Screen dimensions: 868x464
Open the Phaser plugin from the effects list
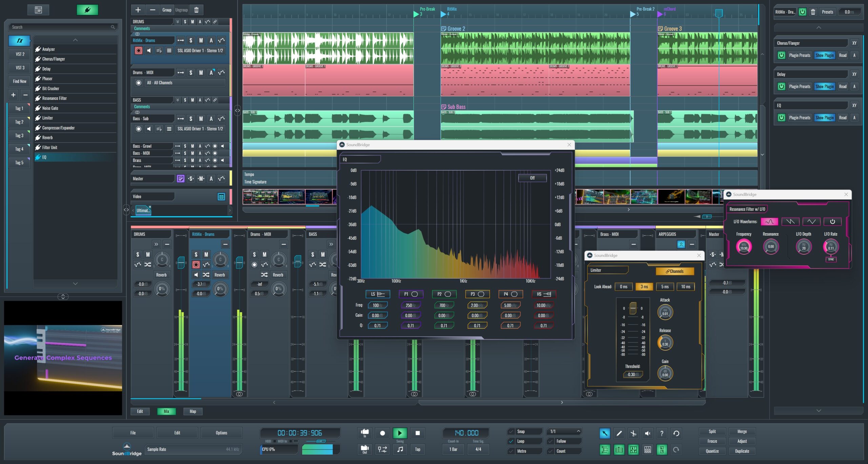(48, 78)
